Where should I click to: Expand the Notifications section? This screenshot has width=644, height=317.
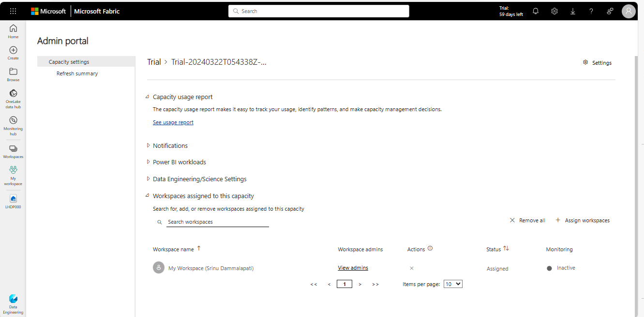pos(148,145)
